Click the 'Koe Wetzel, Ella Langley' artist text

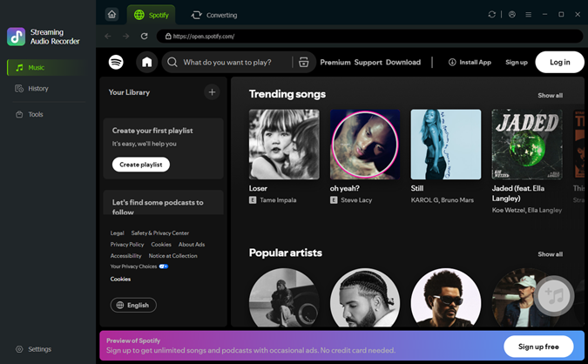(x=527, y=211)
